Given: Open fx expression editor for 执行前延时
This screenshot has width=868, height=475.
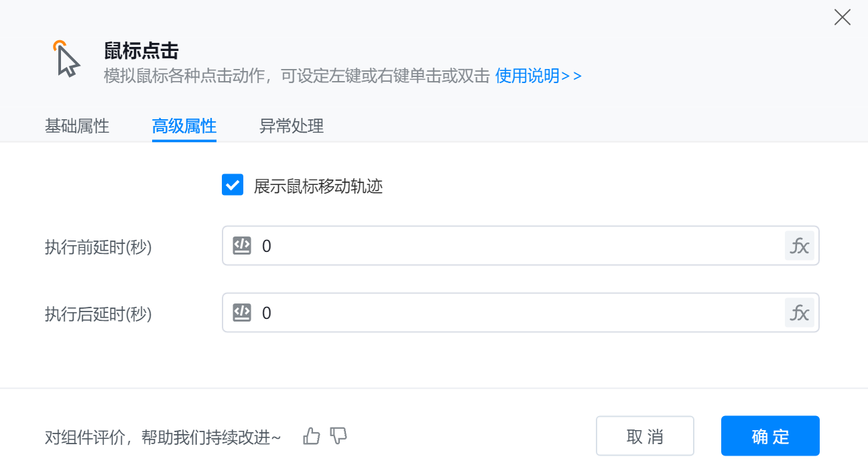Looking at the screenshot, I should pos(799,246).
